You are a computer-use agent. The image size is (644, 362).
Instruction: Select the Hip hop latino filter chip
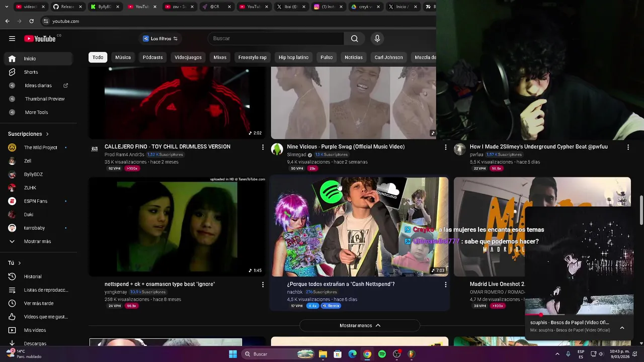coord(293,57)
